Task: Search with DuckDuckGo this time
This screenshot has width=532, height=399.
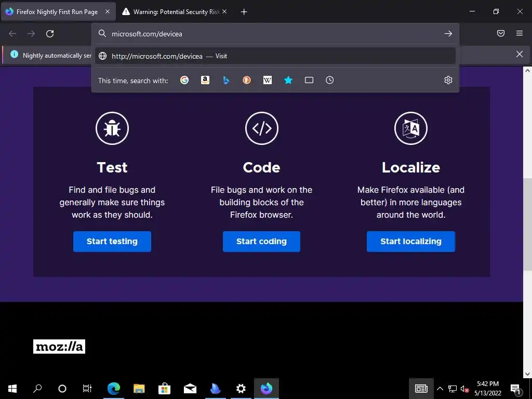Action: click(247, 80)
